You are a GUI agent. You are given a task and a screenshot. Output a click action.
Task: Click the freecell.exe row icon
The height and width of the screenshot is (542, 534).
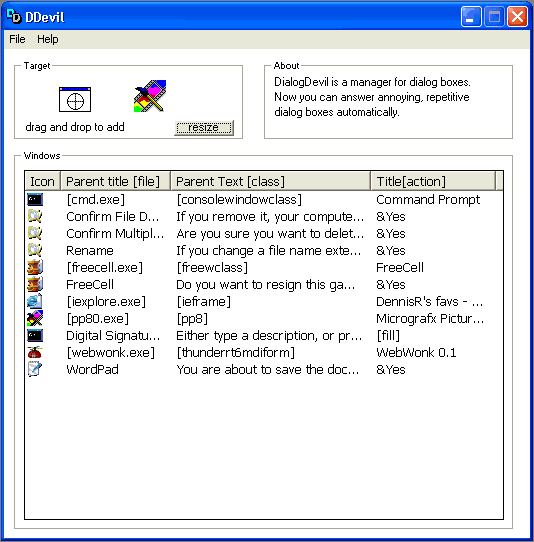(35, 267)
